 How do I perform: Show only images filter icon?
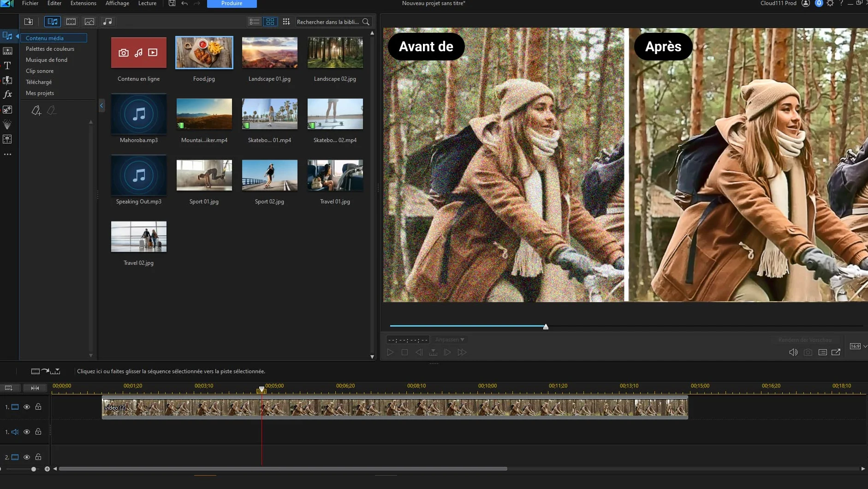click(89, 22)
